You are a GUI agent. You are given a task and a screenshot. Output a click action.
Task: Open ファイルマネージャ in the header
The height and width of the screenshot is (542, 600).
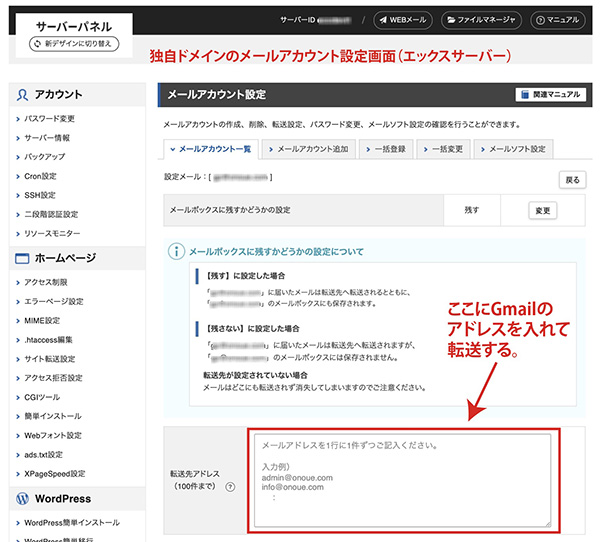(x=480, y=20)
